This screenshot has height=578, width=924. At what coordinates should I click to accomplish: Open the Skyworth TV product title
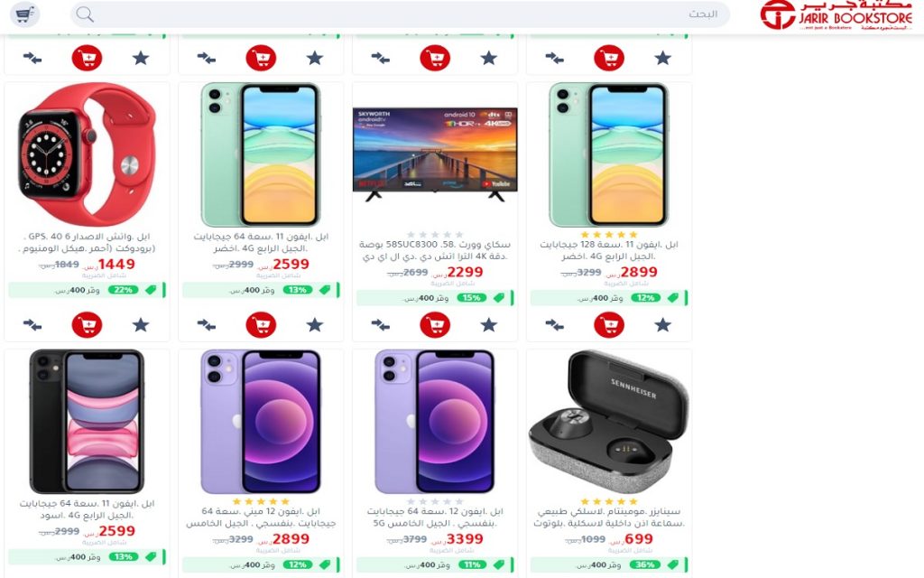click(435, 251)
